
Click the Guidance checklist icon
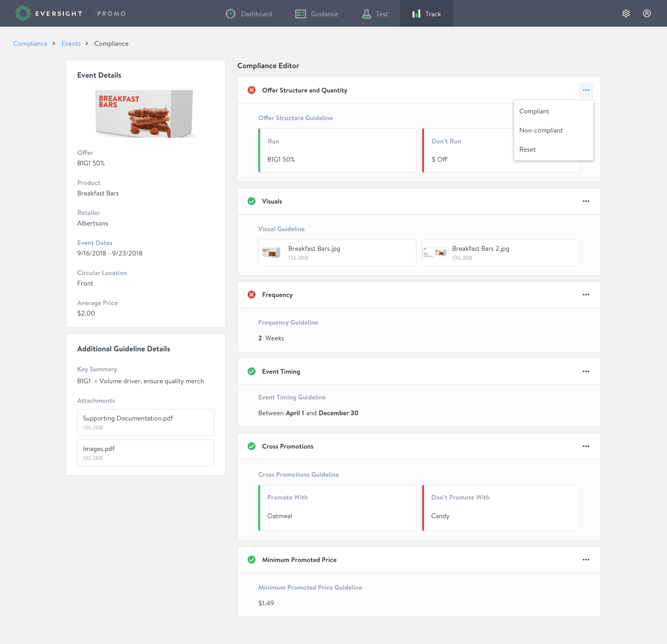coord(300,14)
